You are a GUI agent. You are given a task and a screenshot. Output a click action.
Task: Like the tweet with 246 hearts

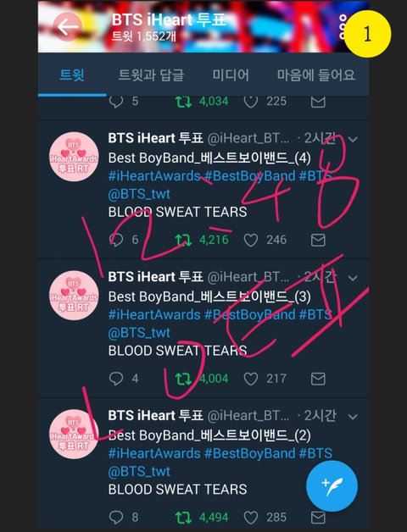(251, 240)
